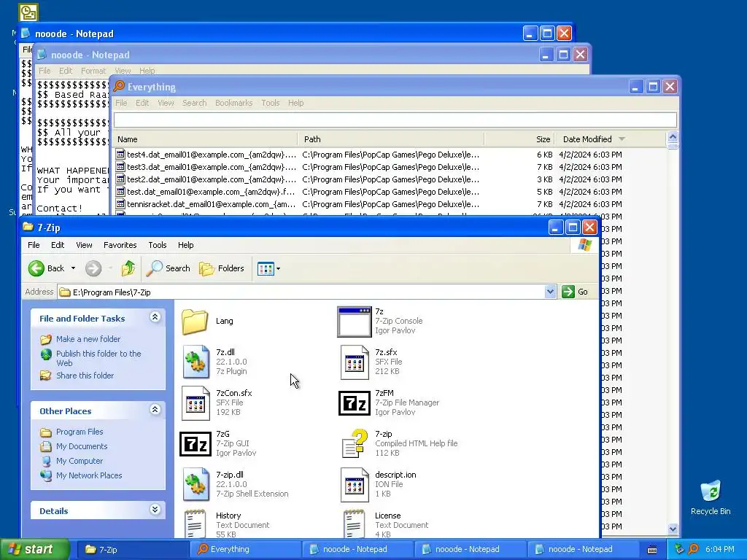Select the 7zCon.sfx file icon
747x560 pixels.
pyautogui.click(x=196, y=402)
